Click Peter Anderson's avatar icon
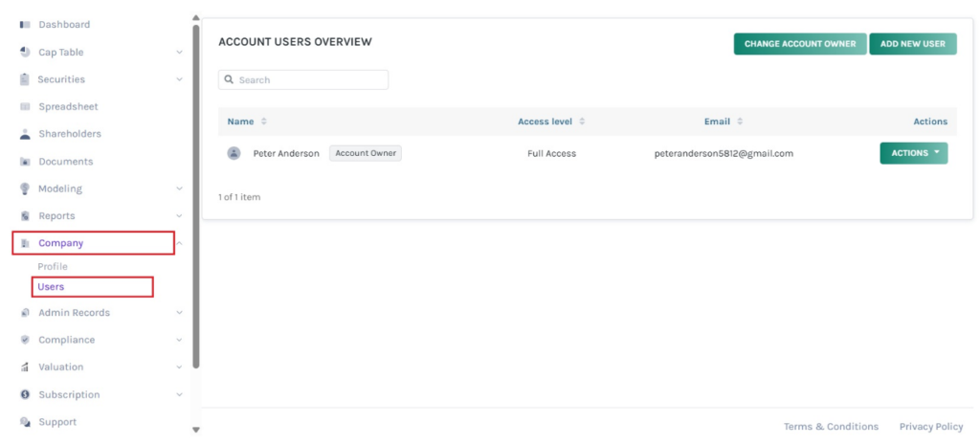The width and height of the screenshot is (980, 444). [234, 153]
